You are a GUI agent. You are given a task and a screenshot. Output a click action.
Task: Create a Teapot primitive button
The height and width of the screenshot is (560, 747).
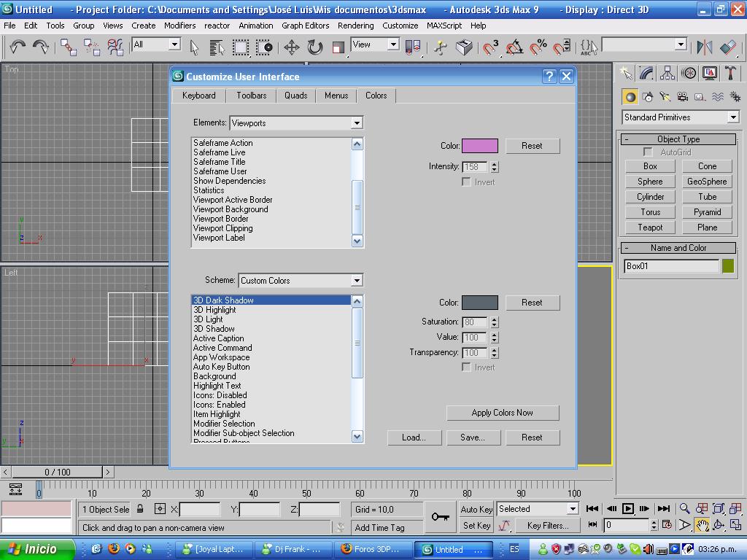[650, 227]
